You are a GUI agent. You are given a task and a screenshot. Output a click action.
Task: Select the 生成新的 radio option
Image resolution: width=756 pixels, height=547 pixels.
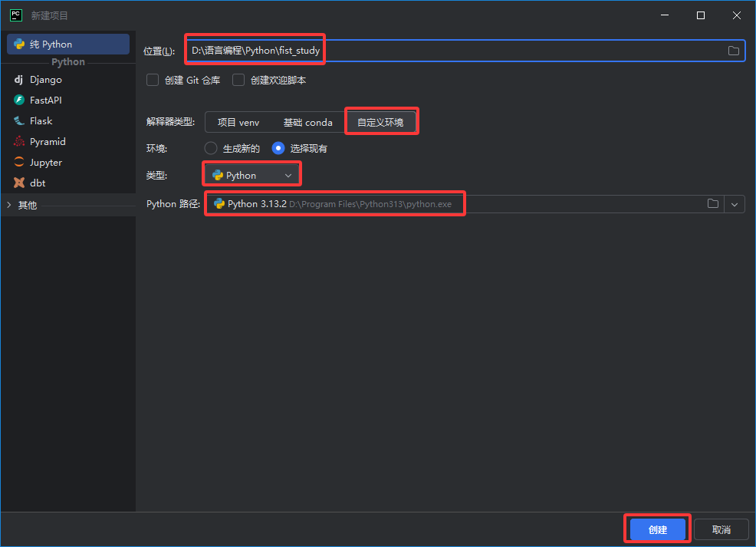(x=211, y=148)
